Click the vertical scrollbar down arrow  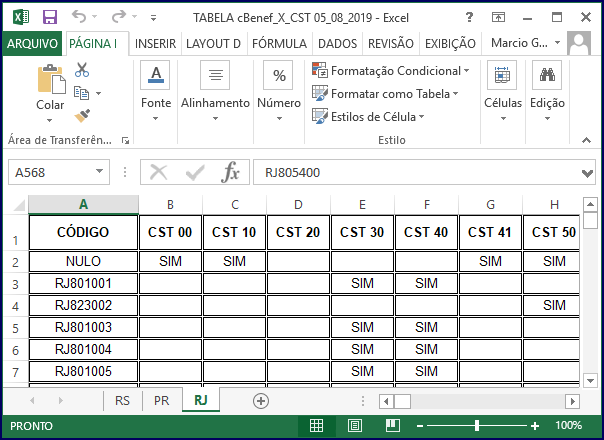click(590, 381)
